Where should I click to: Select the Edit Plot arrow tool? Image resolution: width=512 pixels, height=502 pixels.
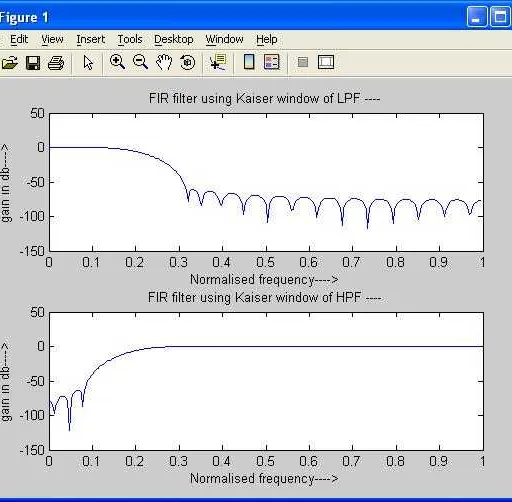click(x=88, y=62)
